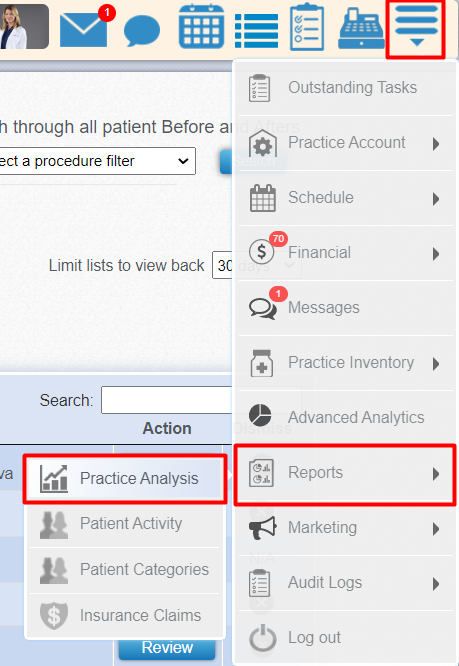Click the Search input field
Viewport: 459px width, 666px height.
166,400
